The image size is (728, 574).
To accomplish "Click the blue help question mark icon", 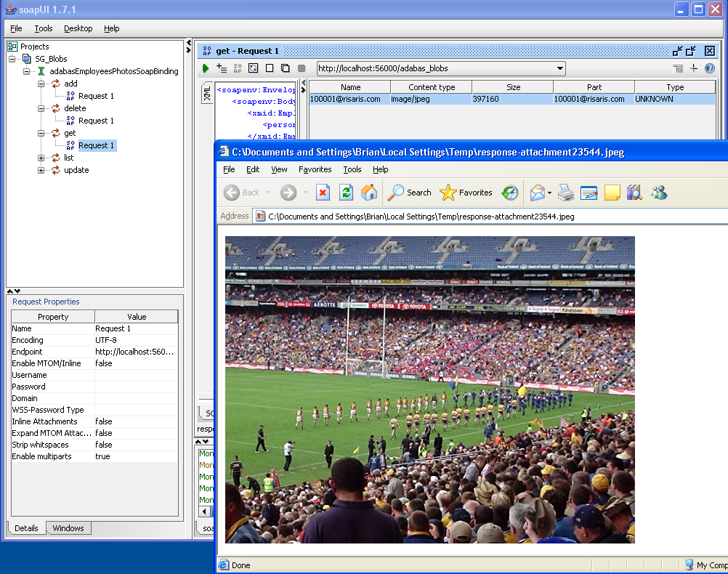I will tap(709, 69).
